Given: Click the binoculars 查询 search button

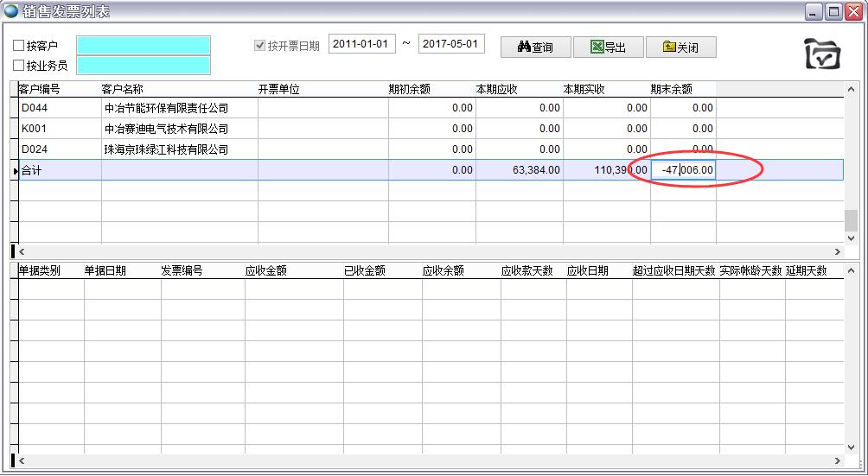Looking at the screenshot, I should pos(535,48).
